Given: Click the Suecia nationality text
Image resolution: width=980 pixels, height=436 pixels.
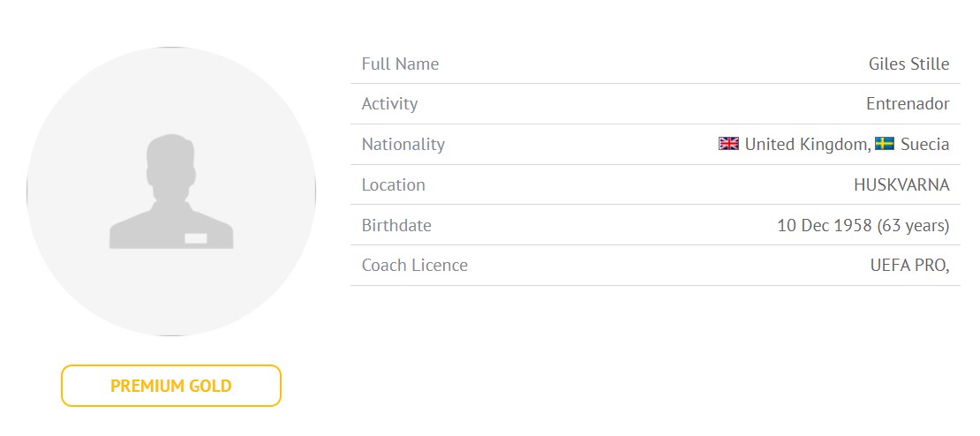Looking at the screenshot, I should pyautogui.click(x=925, y=145).
